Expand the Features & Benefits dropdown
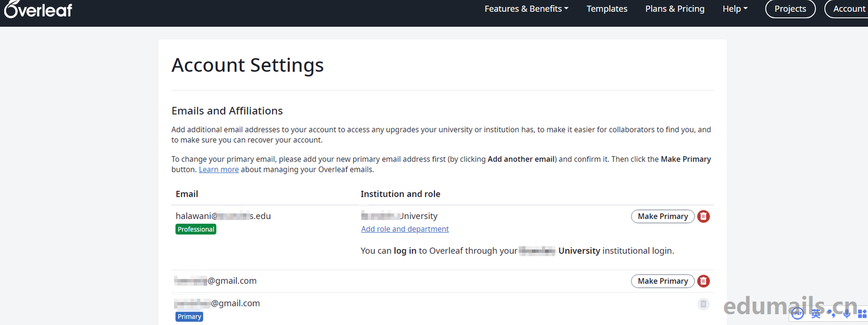This screenshot has width=868, height=325. 526,9
